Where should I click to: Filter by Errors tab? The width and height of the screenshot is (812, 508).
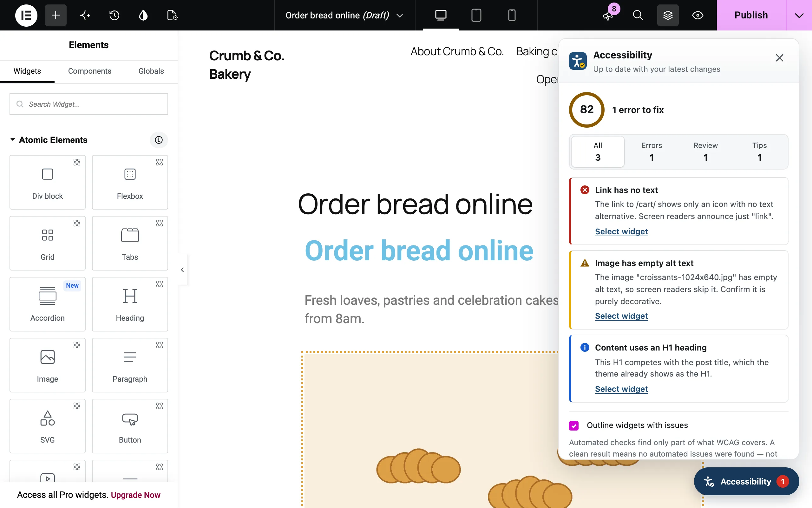pyautogui.click(x=652, y=151)
